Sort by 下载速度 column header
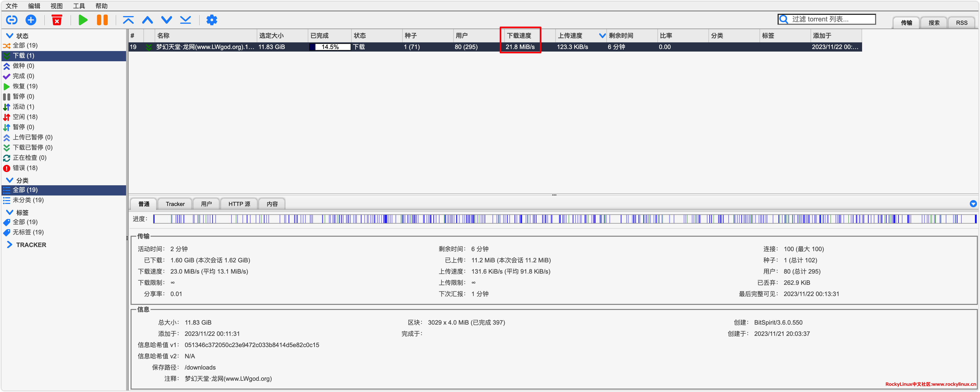This screenshot has width=980, height=392. click(519, 35)
